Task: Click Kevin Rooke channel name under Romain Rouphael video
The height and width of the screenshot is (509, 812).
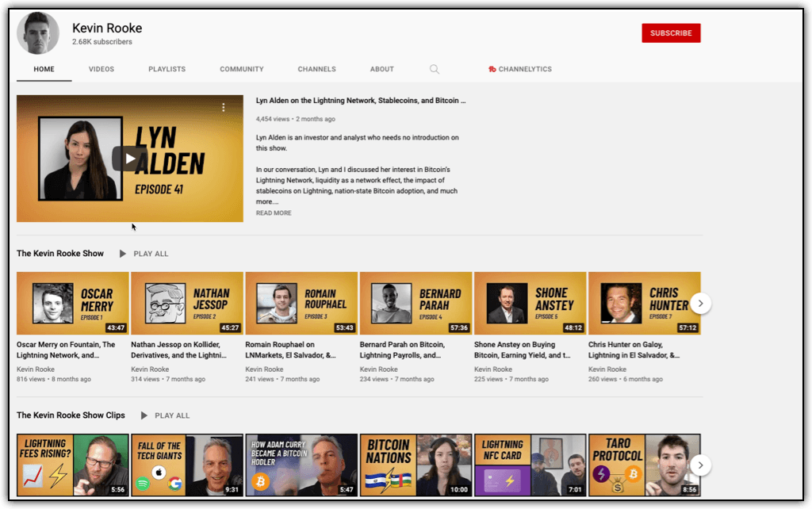Action: pyautogui.click(x=264, y=369)
